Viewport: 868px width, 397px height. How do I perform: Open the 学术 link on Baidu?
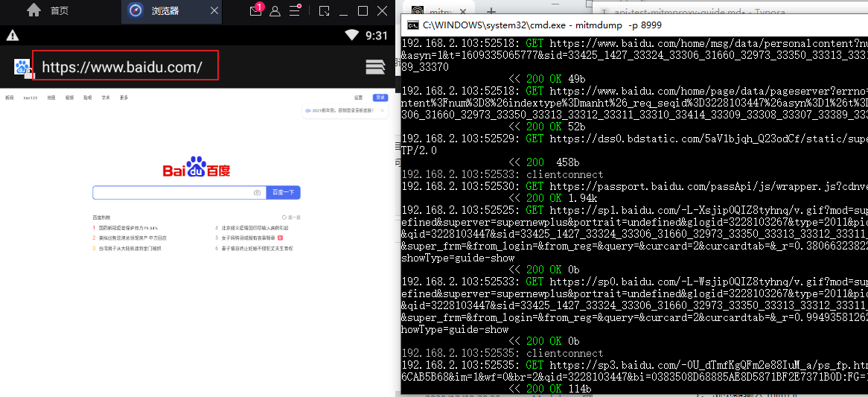105,98
